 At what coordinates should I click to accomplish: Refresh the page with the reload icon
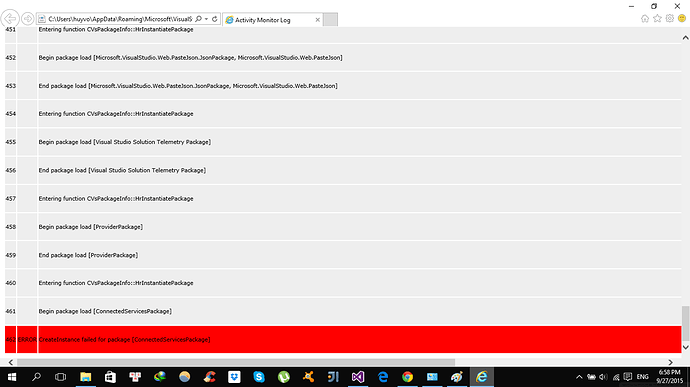(x=215, y=19)
